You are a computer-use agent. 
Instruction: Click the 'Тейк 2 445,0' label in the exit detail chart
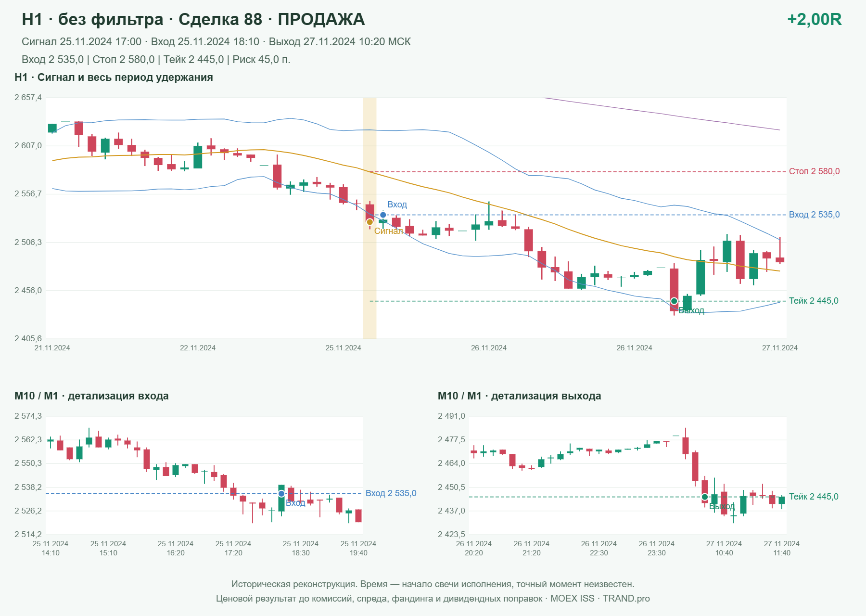pos(814,497)
